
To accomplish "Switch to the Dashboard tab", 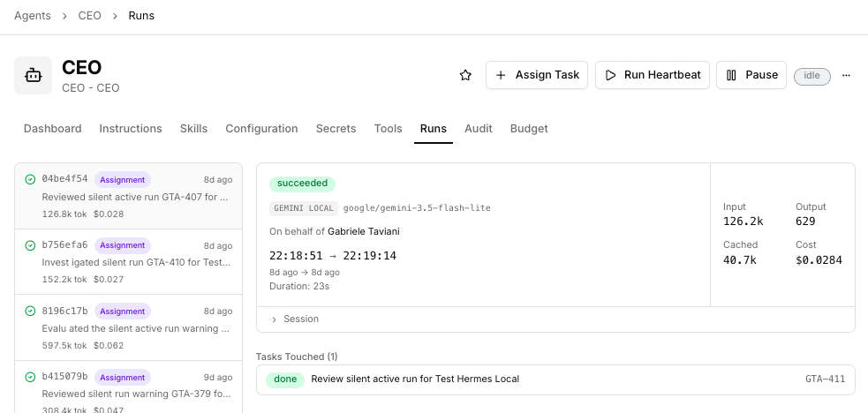I will [x=53, y=128].
